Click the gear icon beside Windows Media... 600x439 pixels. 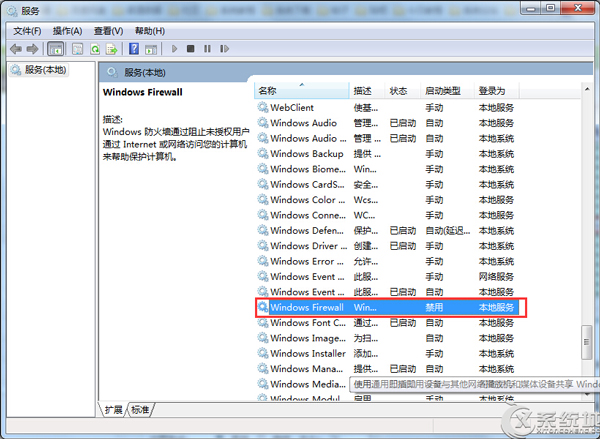coord(262,384)
